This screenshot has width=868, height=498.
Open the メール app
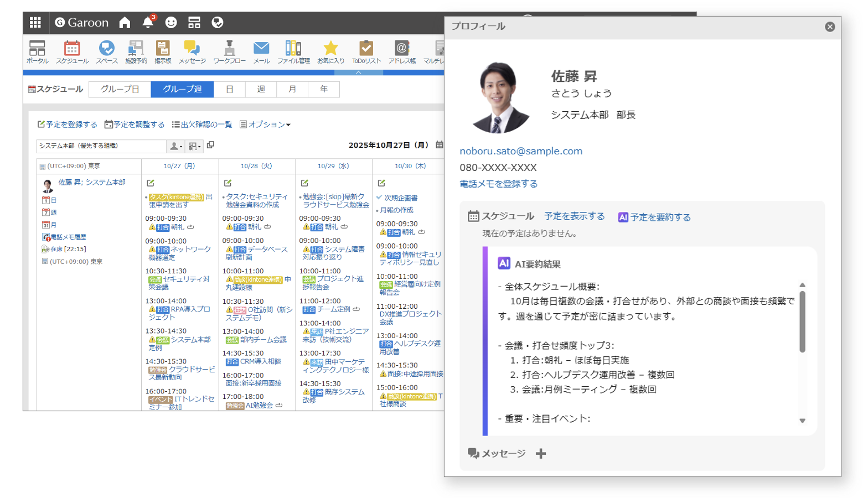pos(261,53)
